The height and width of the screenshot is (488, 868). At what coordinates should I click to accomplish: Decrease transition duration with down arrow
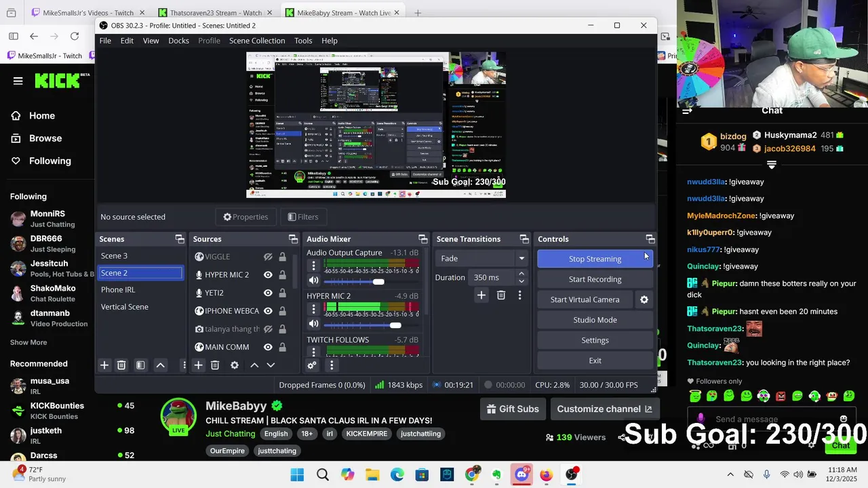[x=521, y=281]
